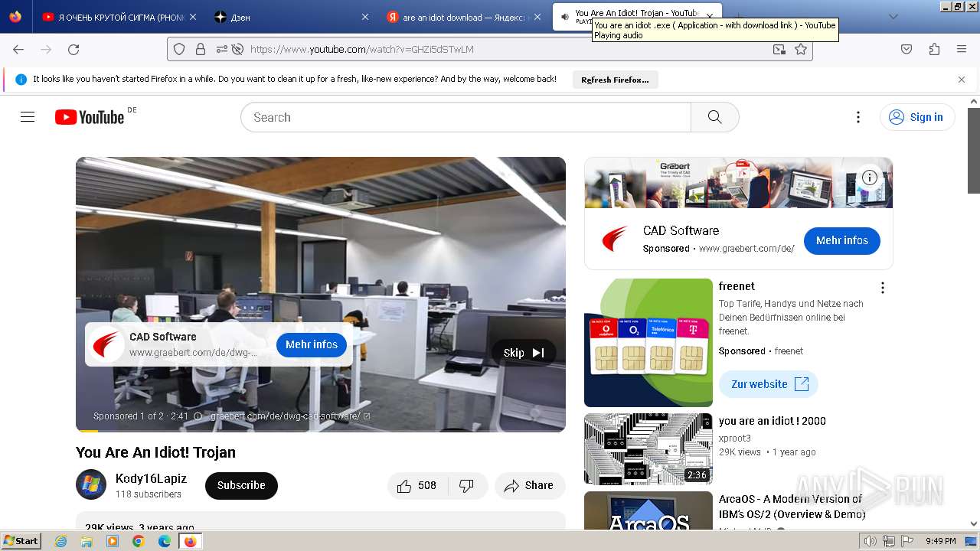Click the page vertical scrollbar thumb
The height and width of the screenshot is (551, 980).
tap(973, 150)
